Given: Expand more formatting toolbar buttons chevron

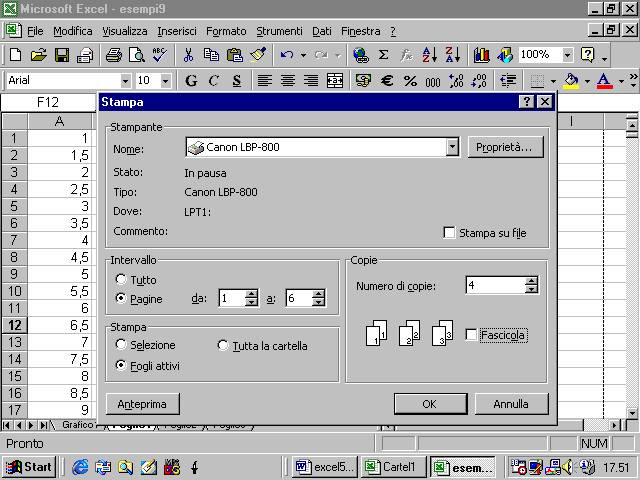Looking at the screenshot, I should pyautogui.click(x=633, y=80).
